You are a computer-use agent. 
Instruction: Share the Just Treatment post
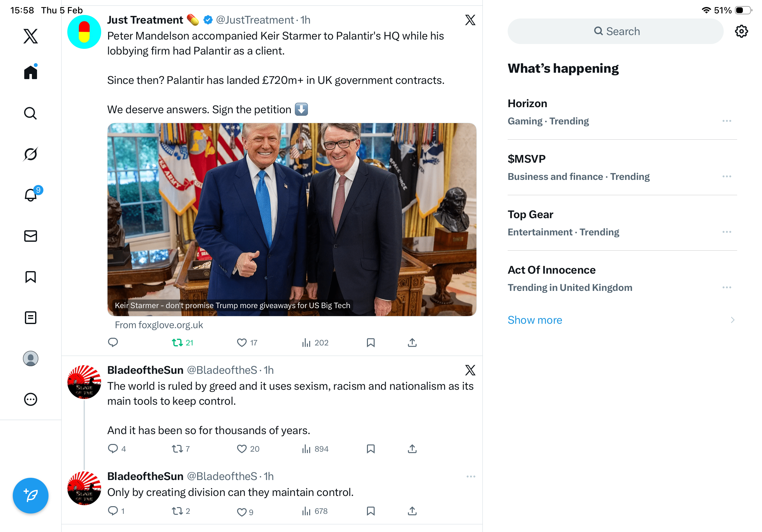click(x=412, y=343)
